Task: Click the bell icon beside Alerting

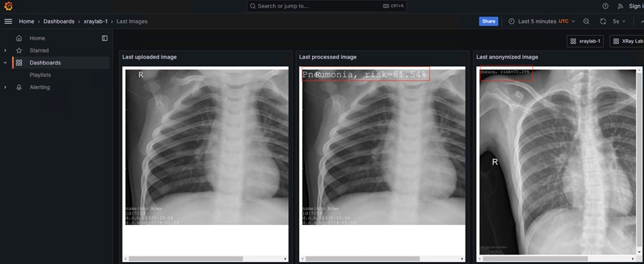Action: point(19,87)
